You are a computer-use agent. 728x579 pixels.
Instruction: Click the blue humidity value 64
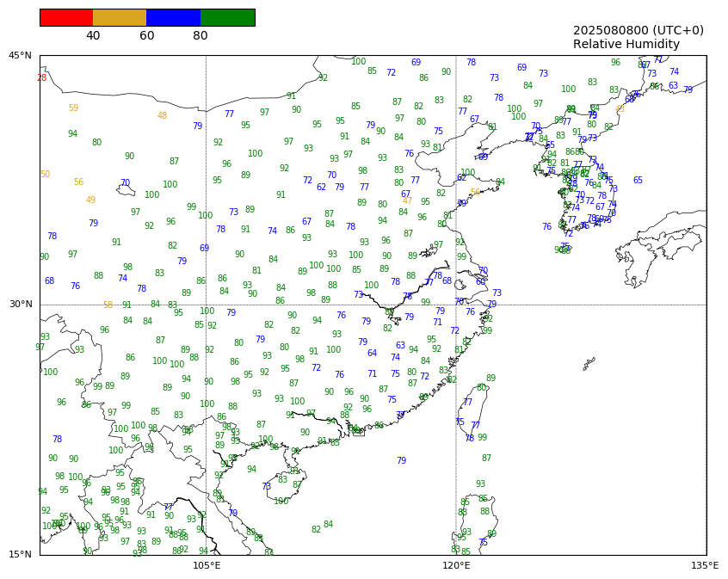point(372,353)
